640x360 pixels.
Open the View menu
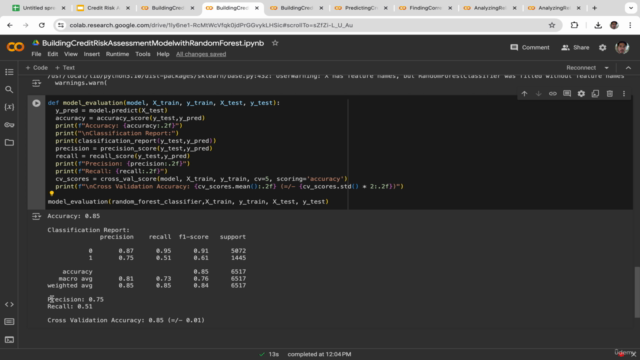(x=71, y=54)
